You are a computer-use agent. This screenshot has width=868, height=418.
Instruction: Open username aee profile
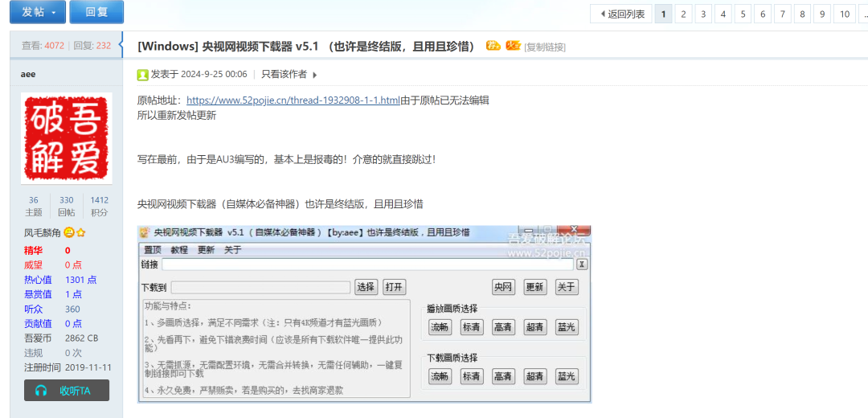tap(28, 74)
